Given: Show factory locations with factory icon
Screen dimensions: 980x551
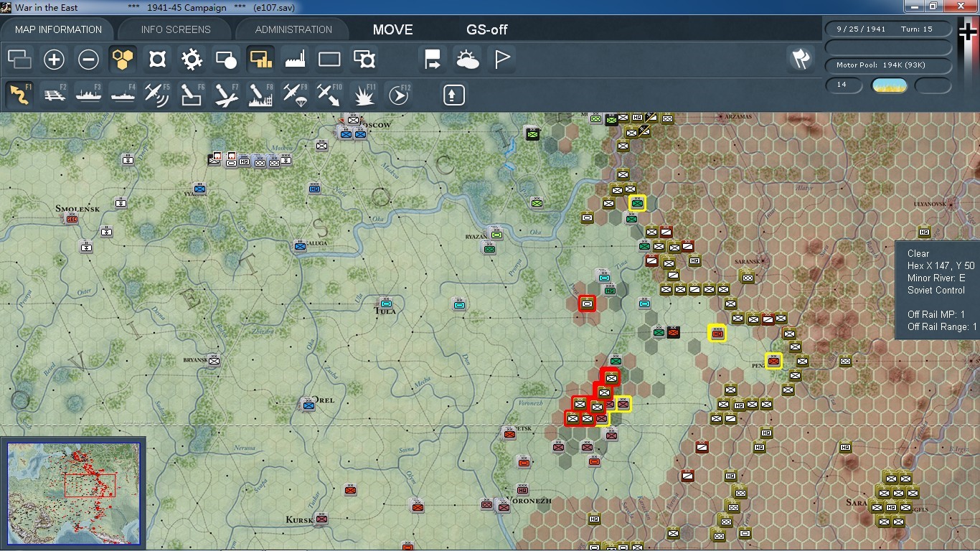Looking at the screenshot, I should point(295,59).
